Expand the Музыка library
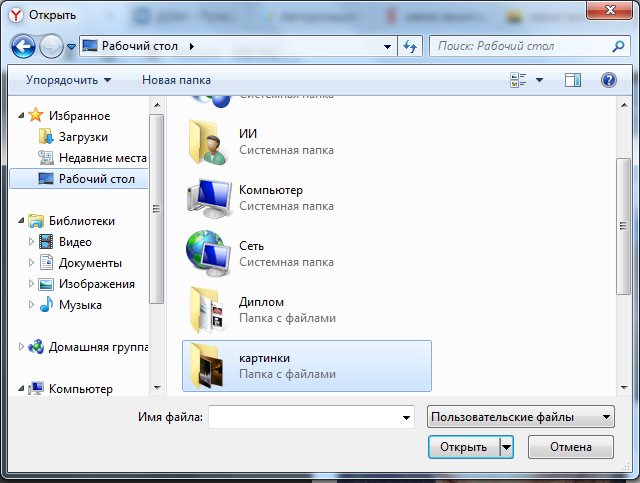Viewport: 640px width, 483px height. 31,305
